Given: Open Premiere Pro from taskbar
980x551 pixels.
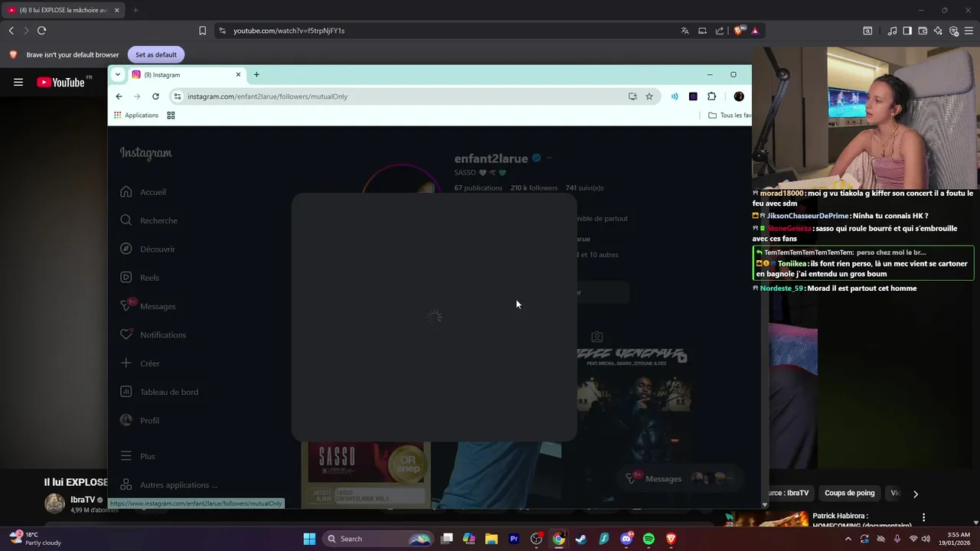Looking at the screenshot, I should coord(514,539).
